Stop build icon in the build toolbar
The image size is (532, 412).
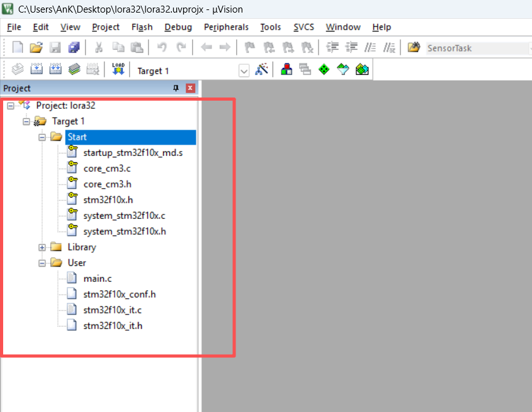tap(93, 70)
